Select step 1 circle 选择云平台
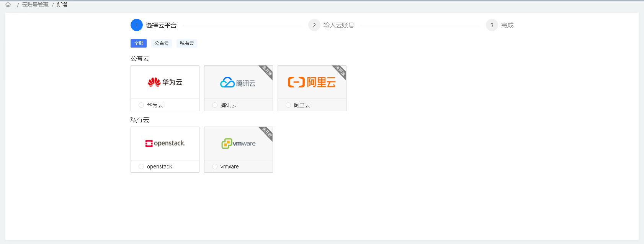The width and height of the screenshot is (644, 244). point(137,25)
